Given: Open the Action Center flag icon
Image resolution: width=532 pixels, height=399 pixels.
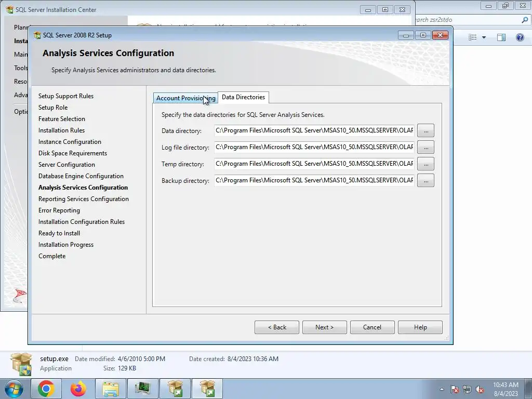Looking at the screenshot, I should (455, 389).
